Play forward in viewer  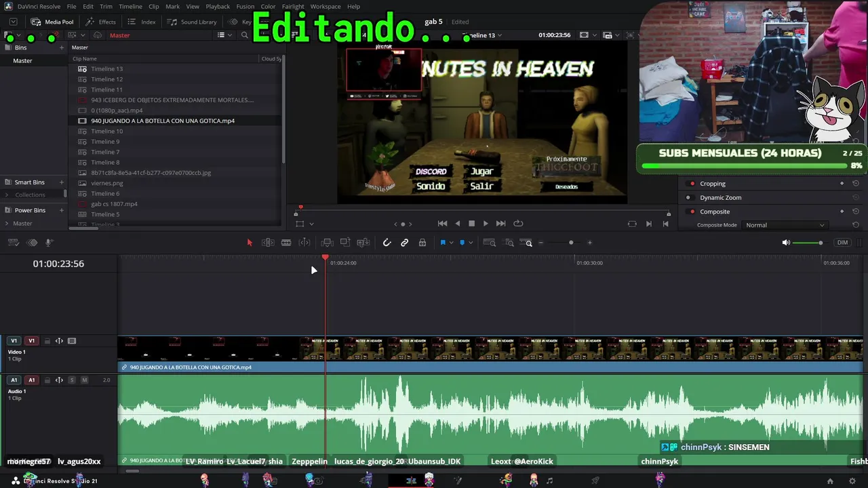pos(486,224)
